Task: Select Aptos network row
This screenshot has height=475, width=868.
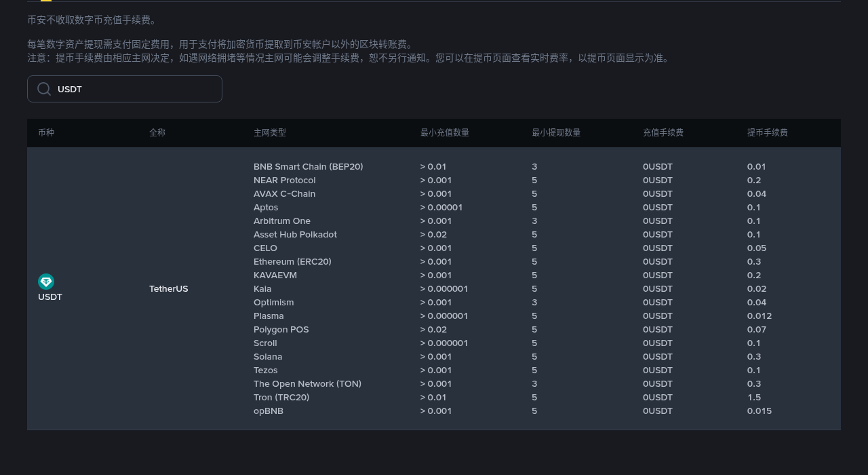Action: pyautogui.click(x=266, y=208)
